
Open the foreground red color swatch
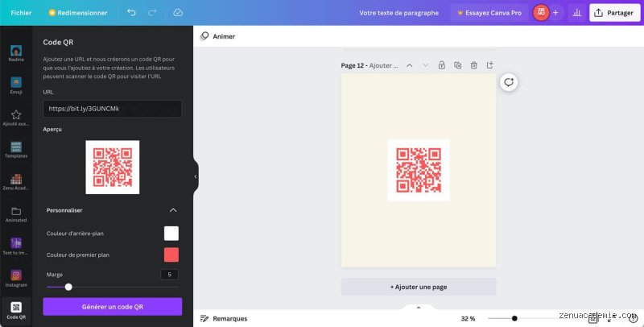tap(171, 255)
